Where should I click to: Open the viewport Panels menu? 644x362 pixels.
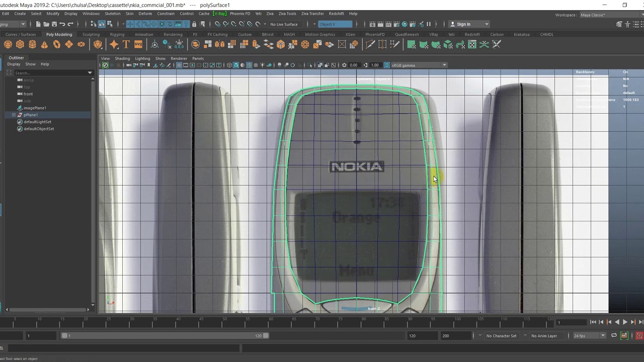click(198, 58)
